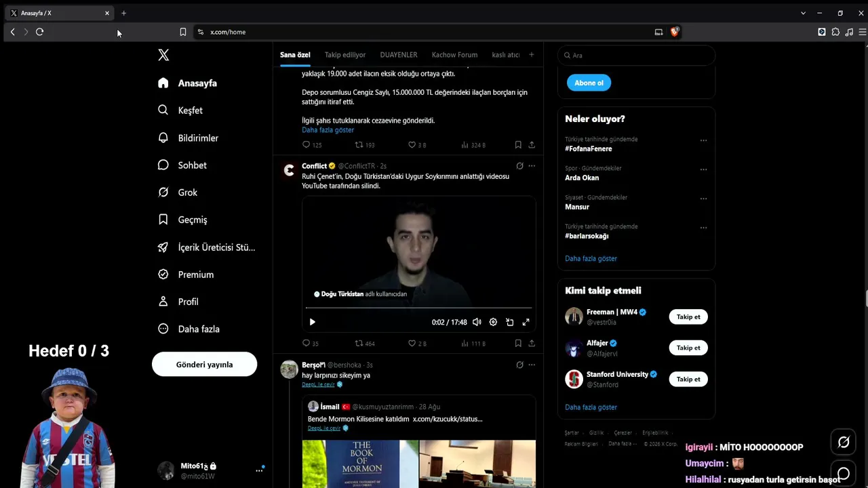Follow Stanford University

pos(688,379)
